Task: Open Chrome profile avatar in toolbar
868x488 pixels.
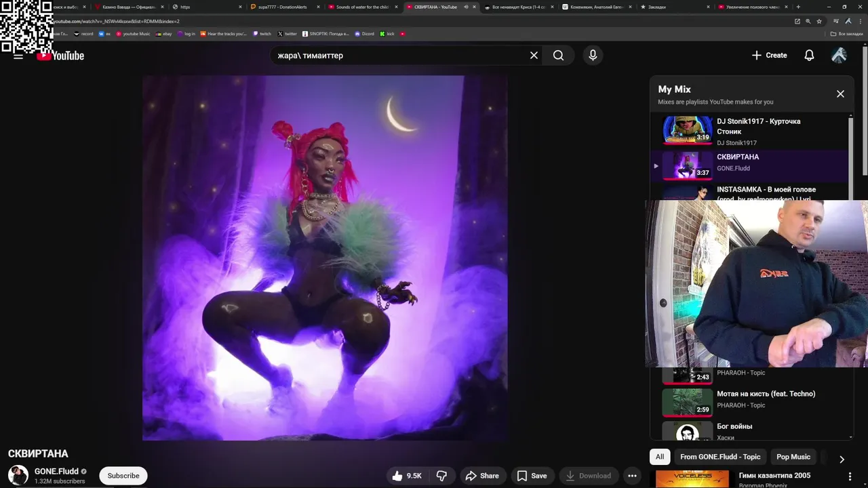Action: pos(848,21)
